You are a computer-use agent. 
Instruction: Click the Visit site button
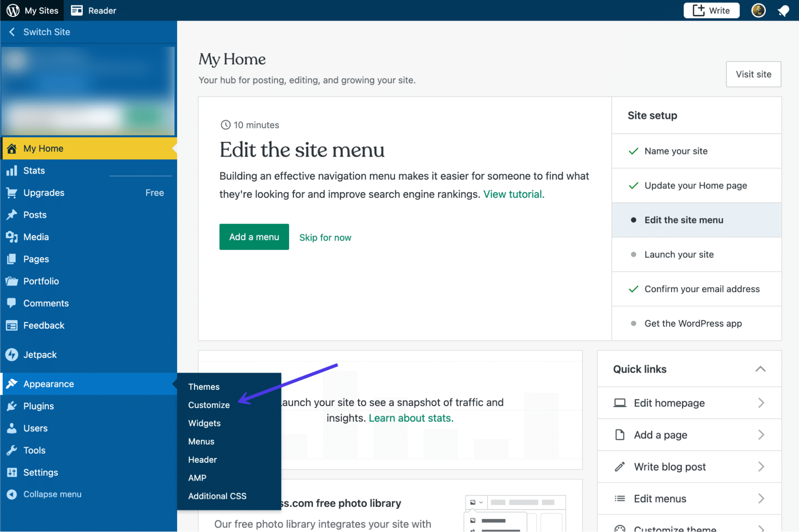(x=753, y=73)
